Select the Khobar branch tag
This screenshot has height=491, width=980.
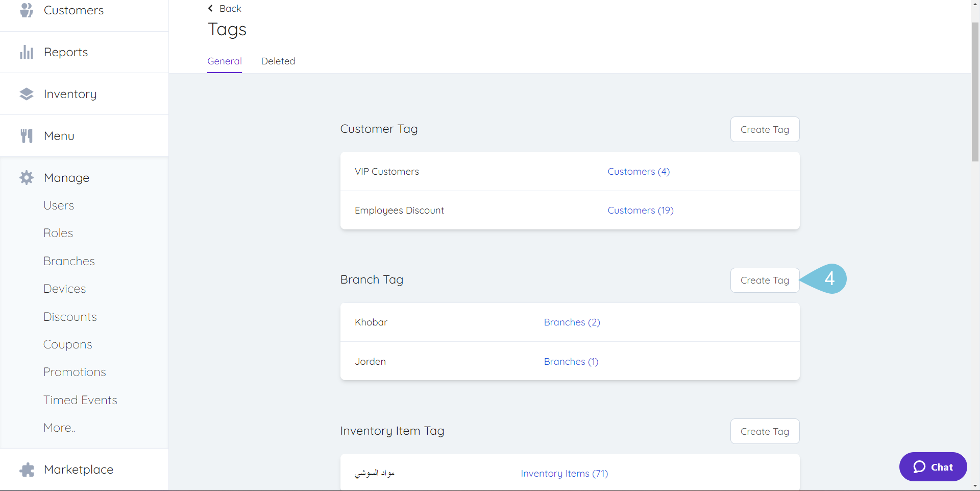tap(570, 322)
